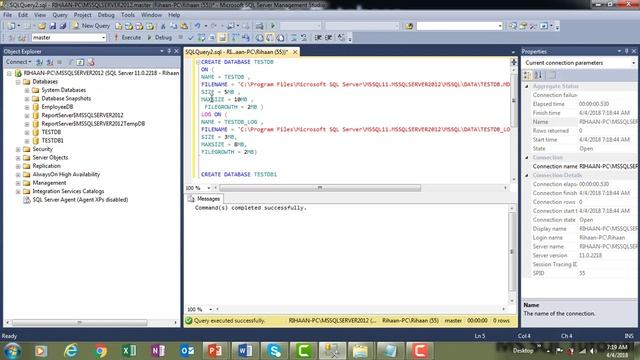The width and height of the screenshot is (640, 360).
Task: Collapse CREATE DATABASE TESTDB code outline
Action: [198, 62]
